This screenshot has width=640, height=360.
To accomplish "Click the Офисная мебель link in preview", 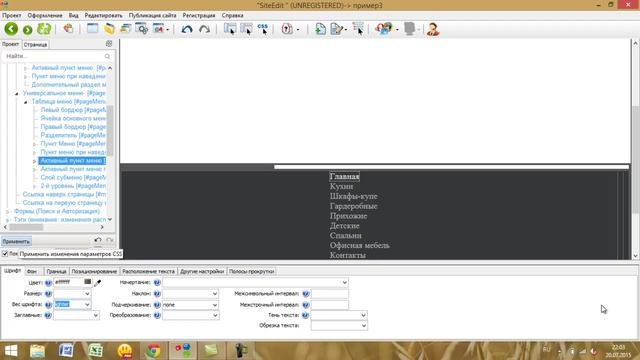I will point(360,245).
